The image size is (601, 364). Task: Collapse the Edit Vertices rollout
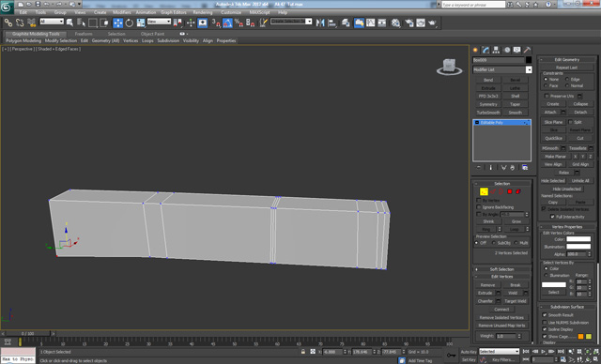click(x=501, y=277)
